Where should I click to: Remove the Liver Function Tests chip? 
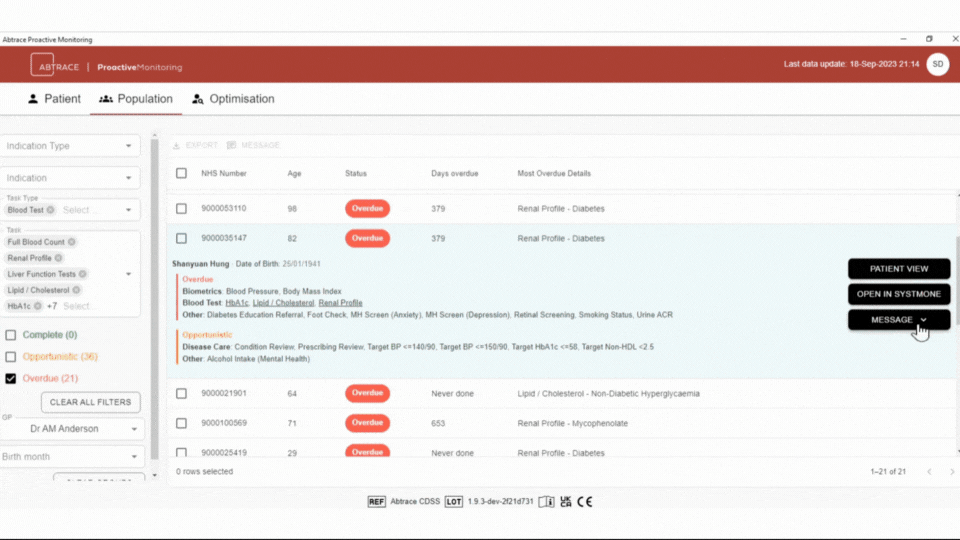coord(83,274)
